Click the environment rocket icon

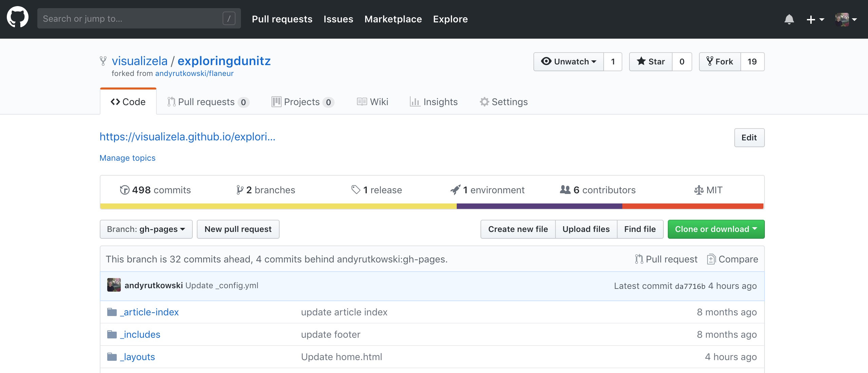click(x=455, y=190)
